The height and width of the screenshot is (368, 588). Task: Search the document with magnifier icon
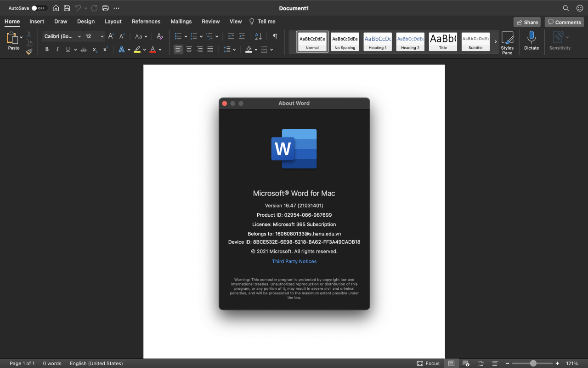click(566, 8)
